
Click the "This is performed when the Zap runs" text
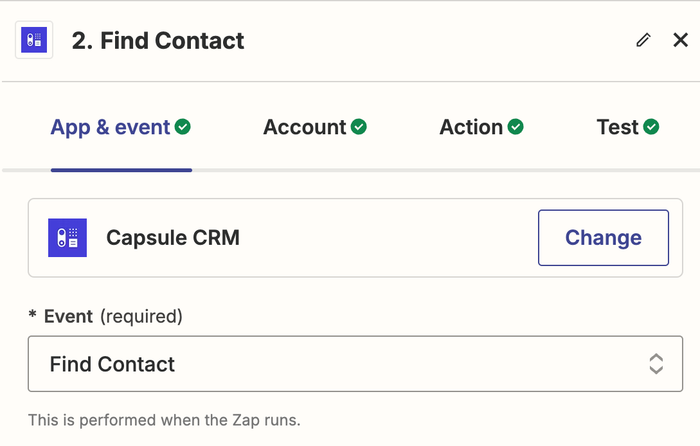164,420
